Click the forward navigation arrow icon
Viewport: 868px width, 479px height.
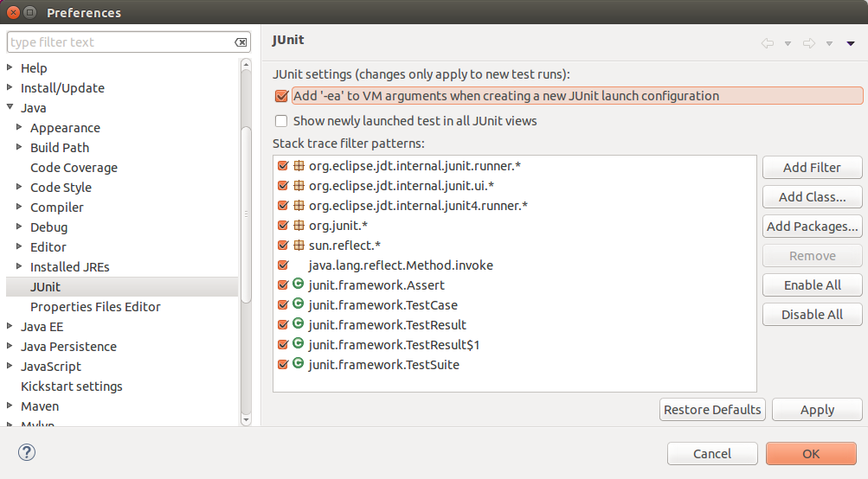point(809,42)
